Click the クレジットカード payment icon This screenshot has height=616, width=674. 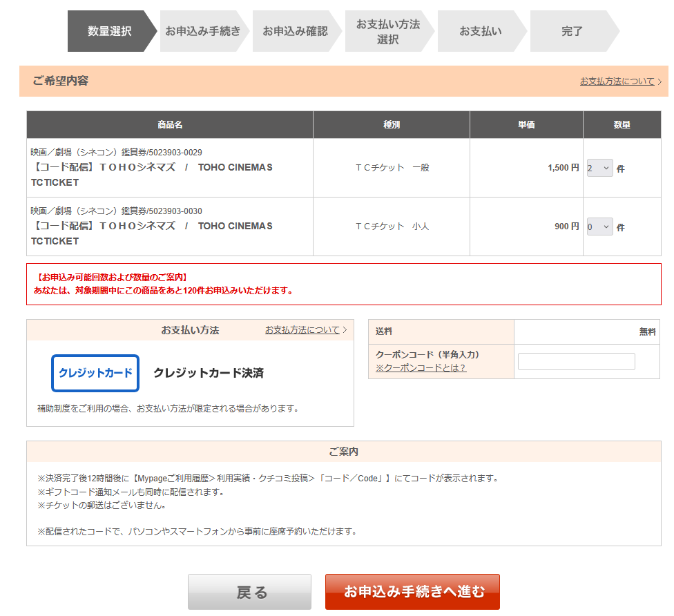point(95,373)
